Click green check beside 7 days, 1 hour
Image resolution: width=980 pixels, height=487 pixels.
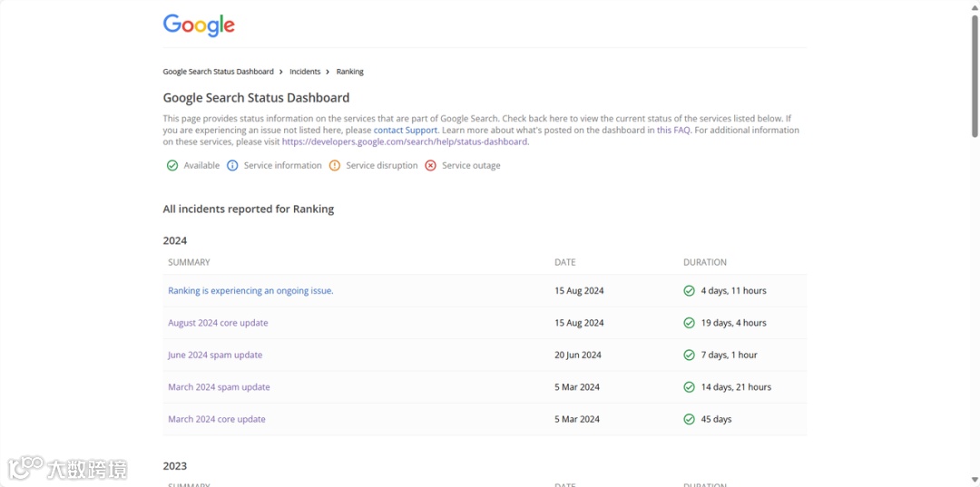[690, 356]
